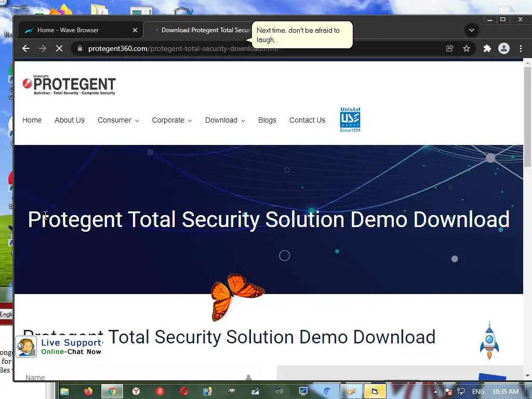Select the yellow folder taskbar window
Viewport: 532px width, 399px height.
click(x=375, y=392)
